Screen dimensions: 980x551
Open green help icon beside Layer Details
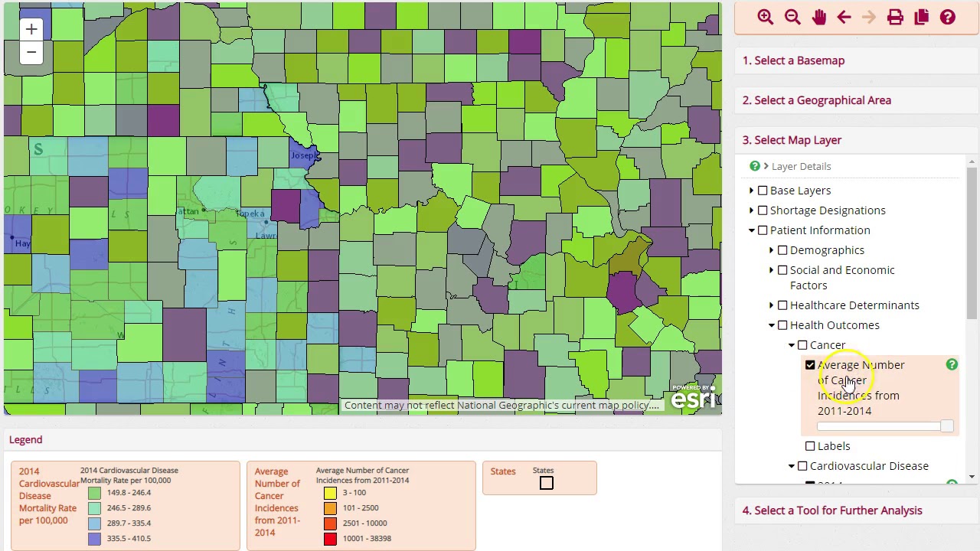coord(755,166)
